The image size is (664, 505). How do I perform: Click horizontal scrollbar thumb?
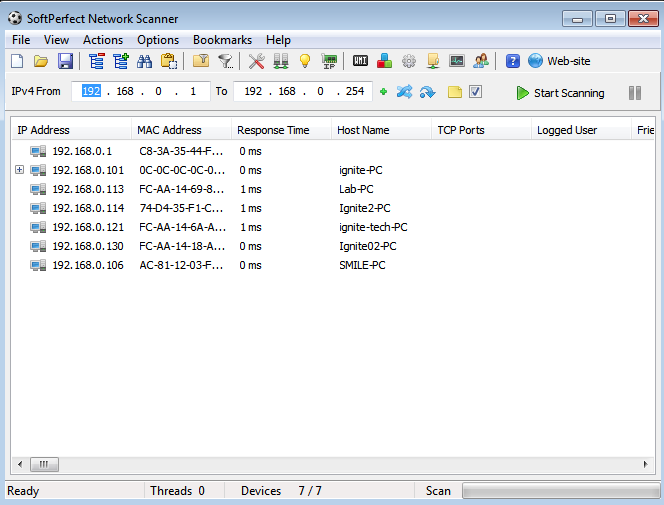pyautogui.click(x=44, y=465)
